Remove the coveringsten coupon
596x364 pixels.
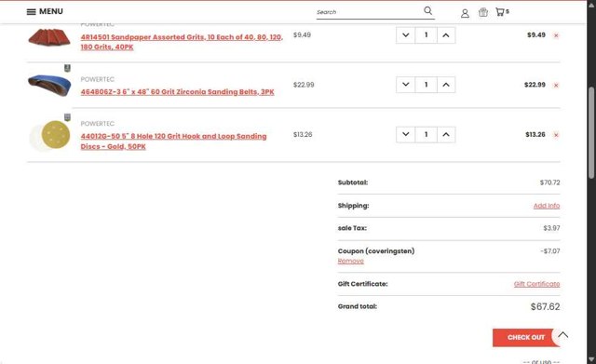350,261
